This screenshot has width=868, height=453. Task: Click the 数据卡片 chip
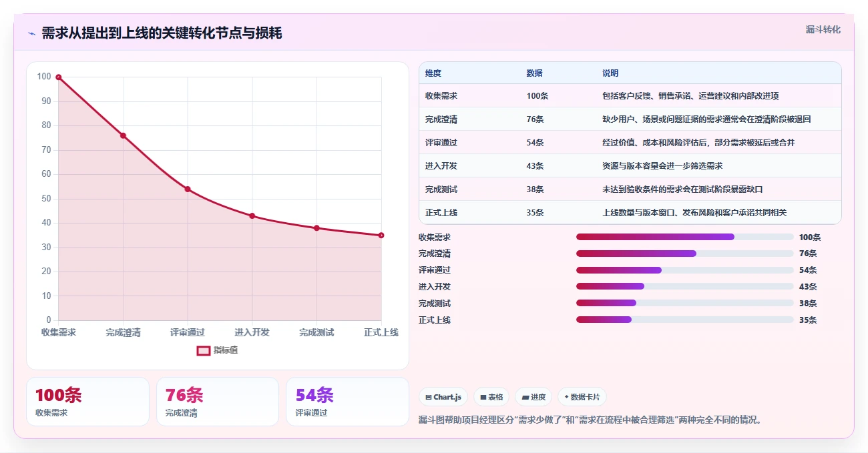click(x=582, y=397)
